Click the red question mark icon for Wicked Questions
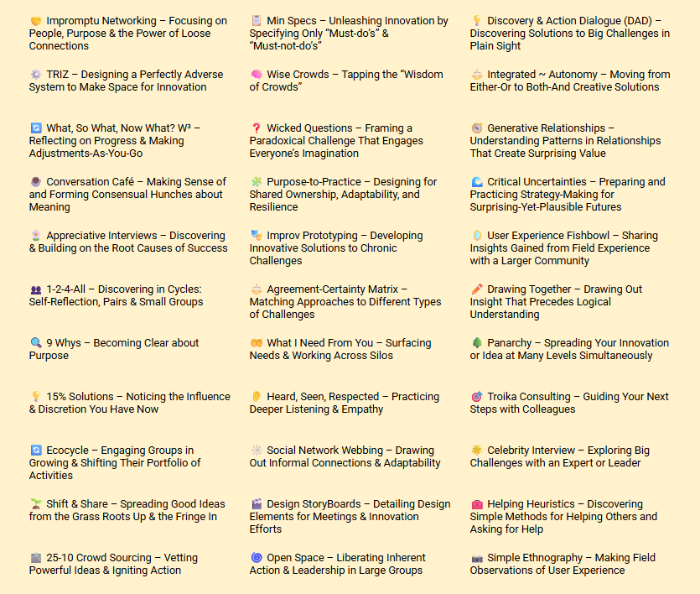Viewport: 700px width, 594px height. (x=257, y=128)
